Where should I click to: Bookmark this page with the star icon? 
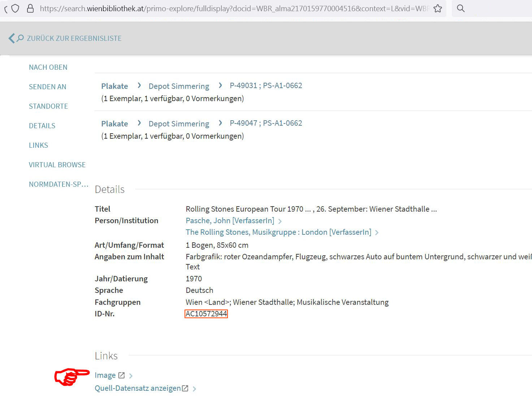coord(438,8)
